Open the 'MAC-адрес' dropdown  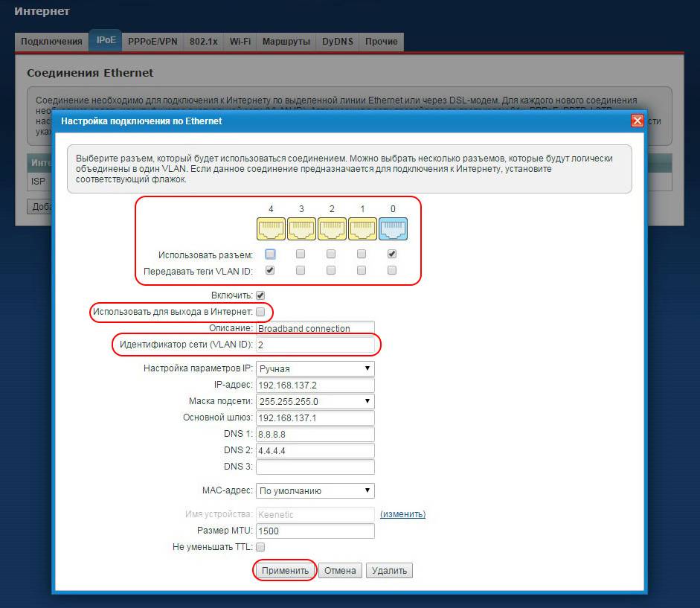tap(315, 490)
